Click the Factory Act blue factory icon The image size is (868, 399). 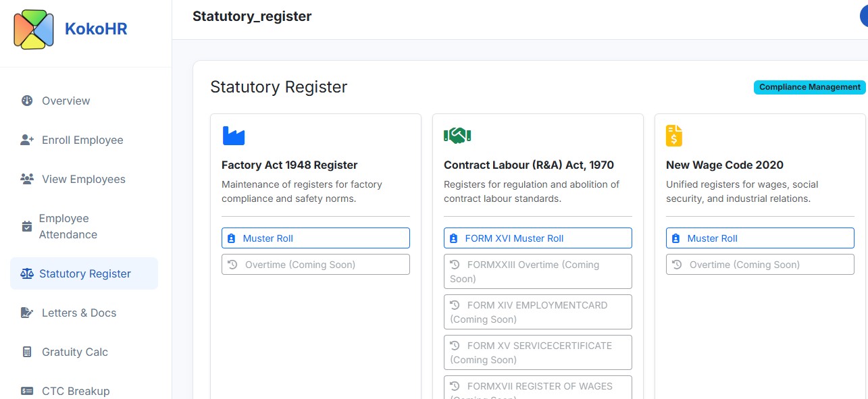234,136
